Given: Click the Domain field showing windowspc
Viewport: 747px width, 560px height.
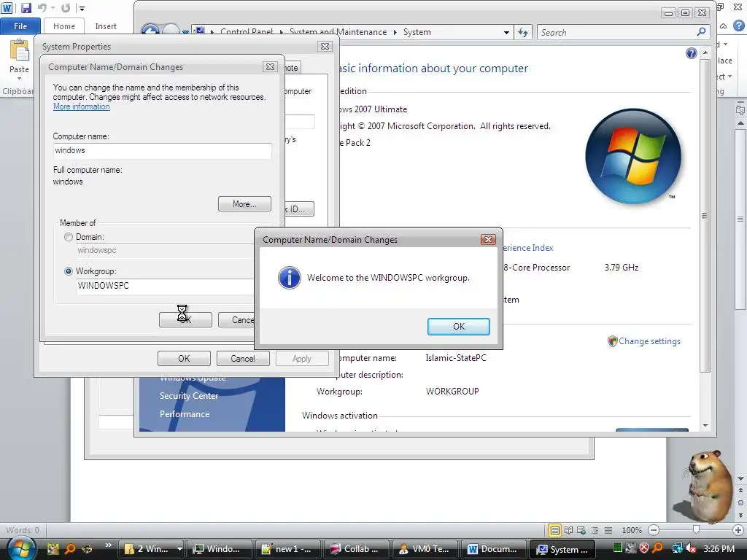Looking at the screenshot, I should (165, 251).
